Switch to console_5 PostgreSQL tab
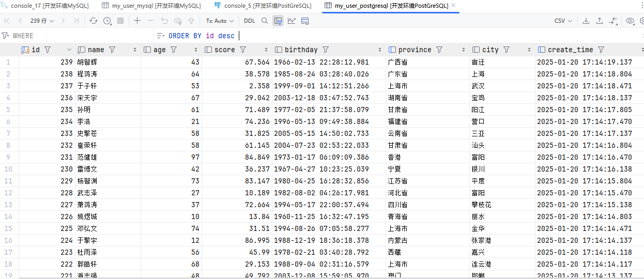This screenshot has height=279, width=644. coord(263,6)
